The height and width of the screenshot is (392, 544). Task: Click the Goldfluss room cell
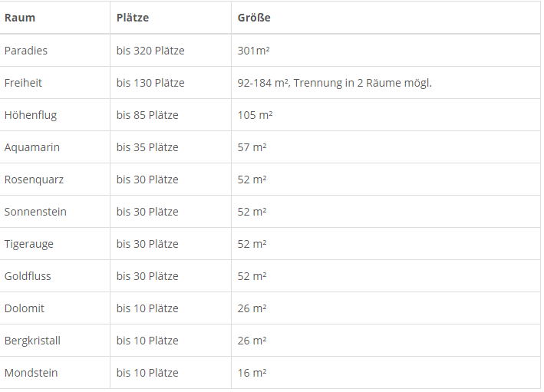(x=28, y=276)
